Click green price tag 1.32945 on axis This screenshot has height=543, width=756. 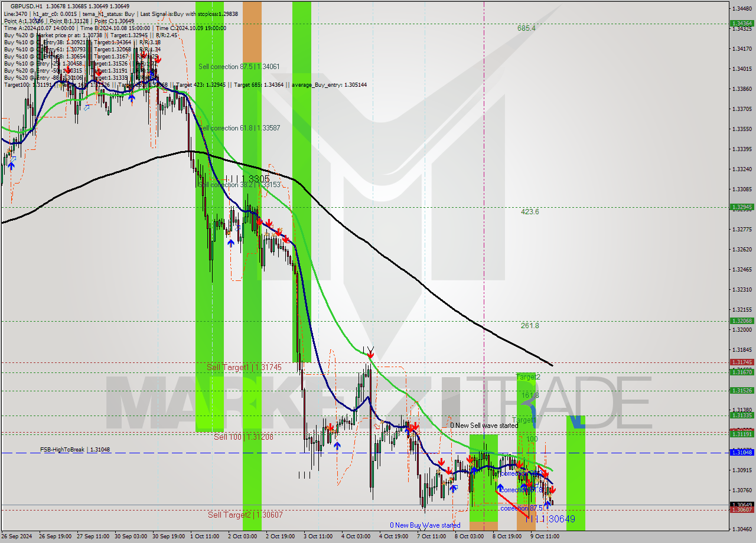click(741, 207)
